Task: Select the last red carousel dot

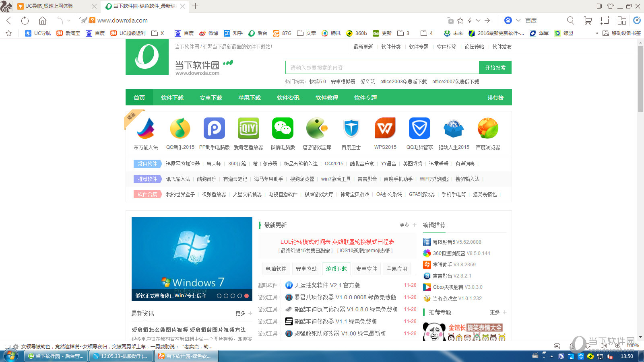Action: [x=246, y=296]
